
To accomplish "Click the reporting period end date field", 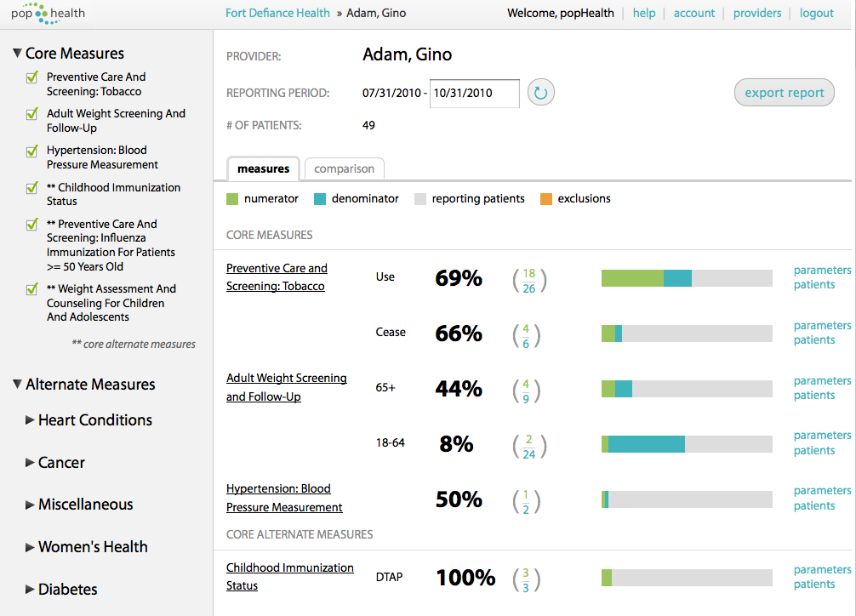I will (x=474, y=93).
